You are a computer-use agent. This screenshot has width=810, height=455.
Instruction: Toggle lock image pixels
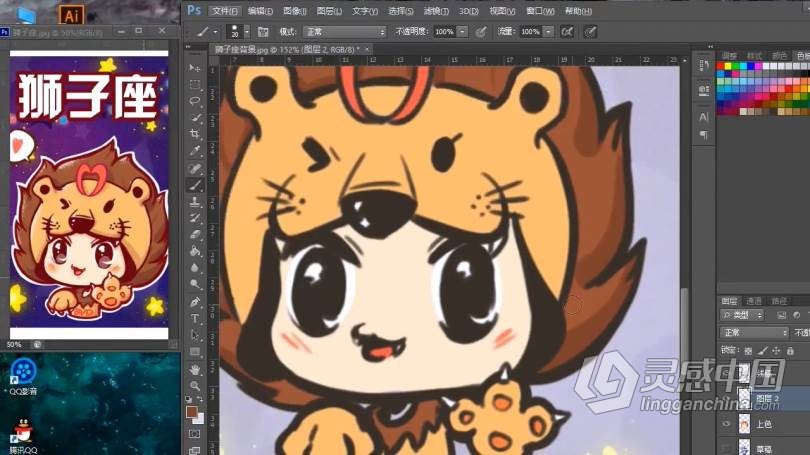[762, 351]
